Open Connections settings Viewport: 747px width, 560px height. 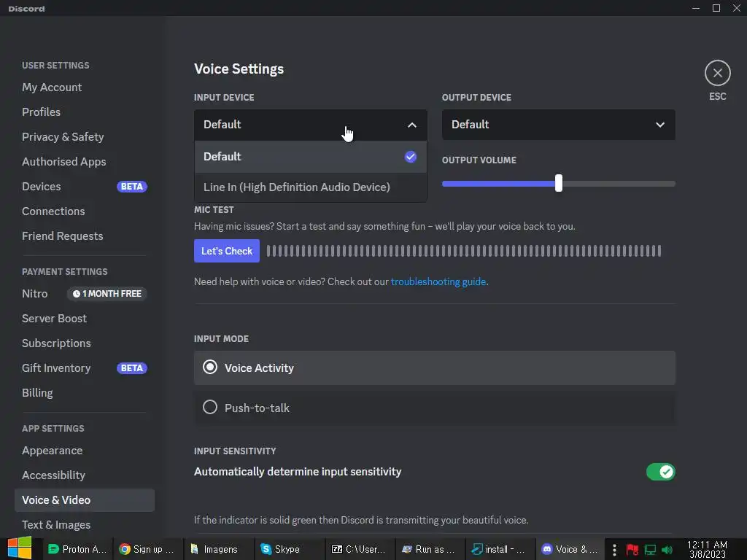tap(53, 211)
